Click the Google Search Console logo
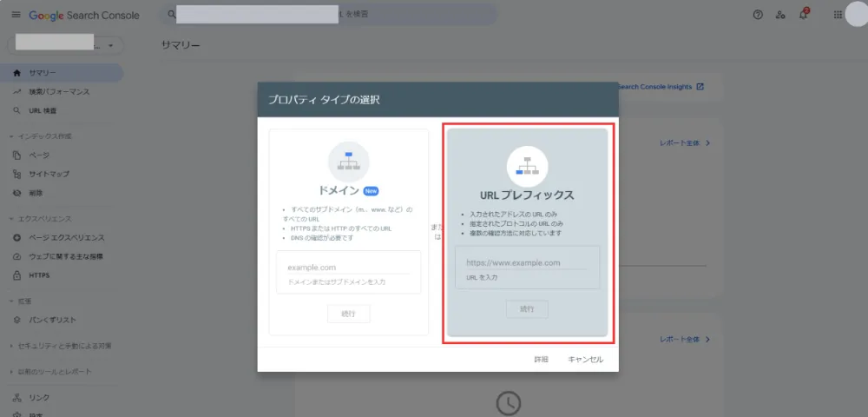868x417 pixels. [84, 16]
